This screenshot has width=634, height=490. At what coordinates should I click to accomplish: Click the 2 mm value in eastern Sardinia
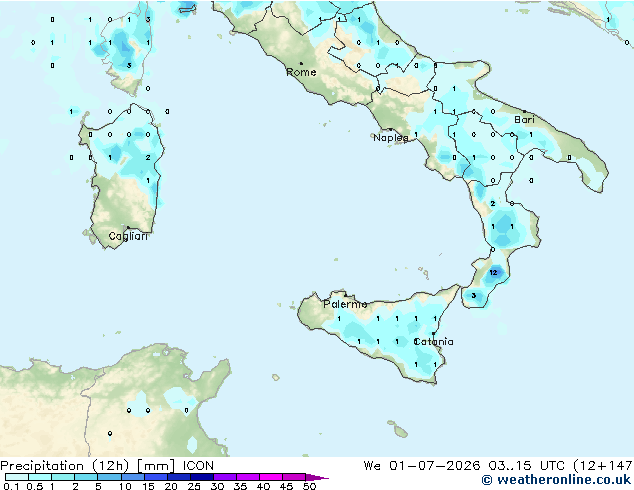point(148,157)
